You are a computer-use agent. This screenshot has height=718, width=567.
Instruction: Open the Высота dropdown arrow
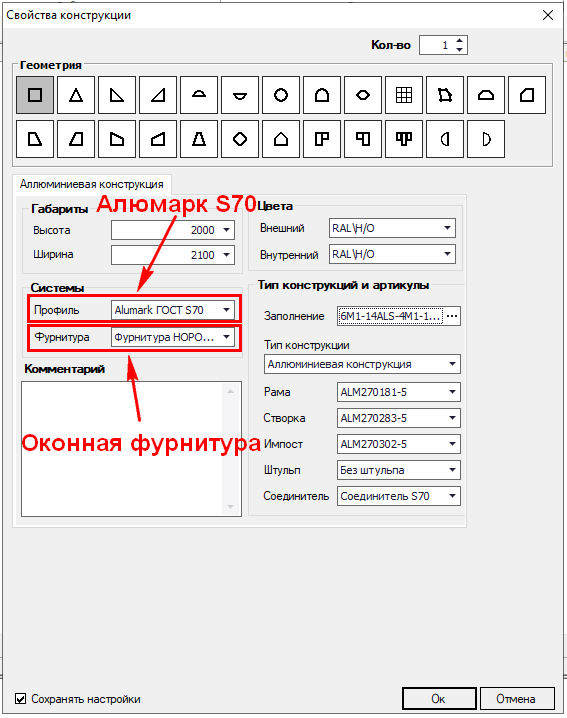tap(226, 230)
